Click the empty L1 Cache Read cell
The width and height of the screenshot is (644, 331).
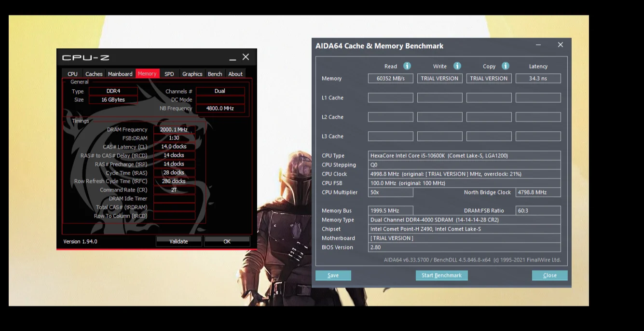391,97
